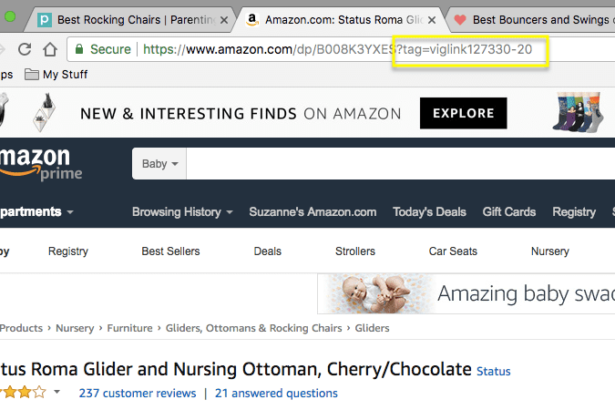615x410 pixels.
Task: Open the My Stuff bookmarks folder
Action: (56, 74)
